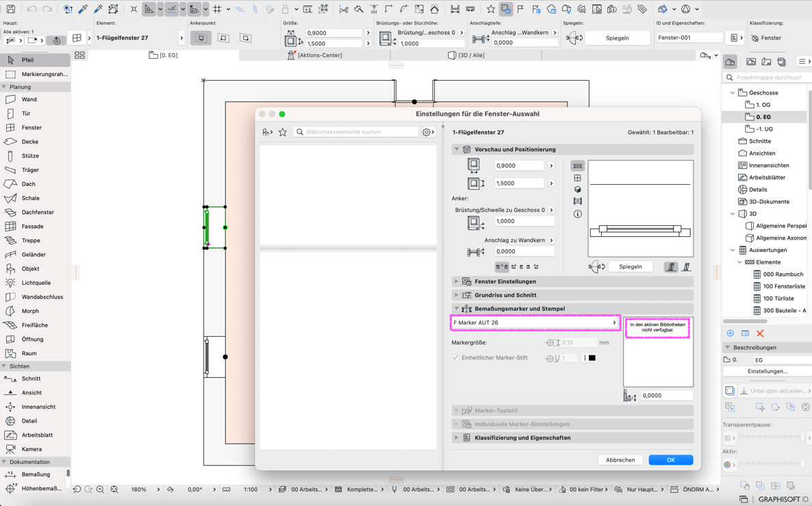Select the second Ankerpunkt option in the info box
This screenshot has width=812, height=506.
click(223, 38)
